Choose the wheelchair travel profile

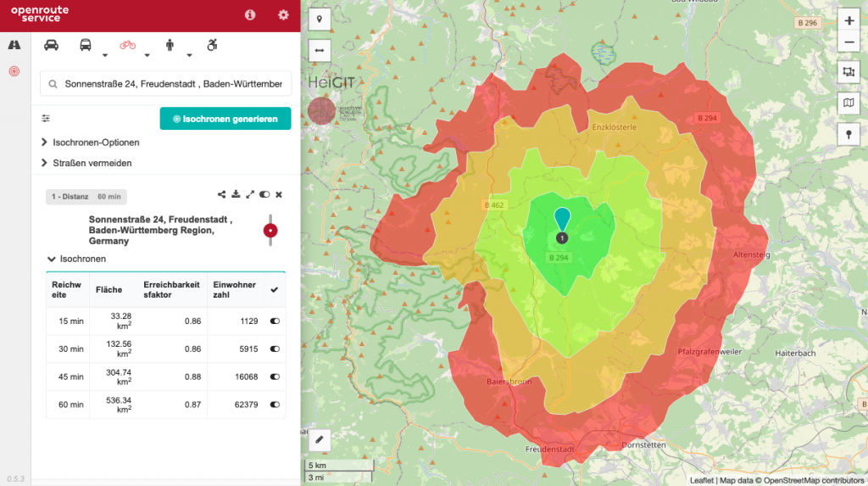[x=210, y=45]
